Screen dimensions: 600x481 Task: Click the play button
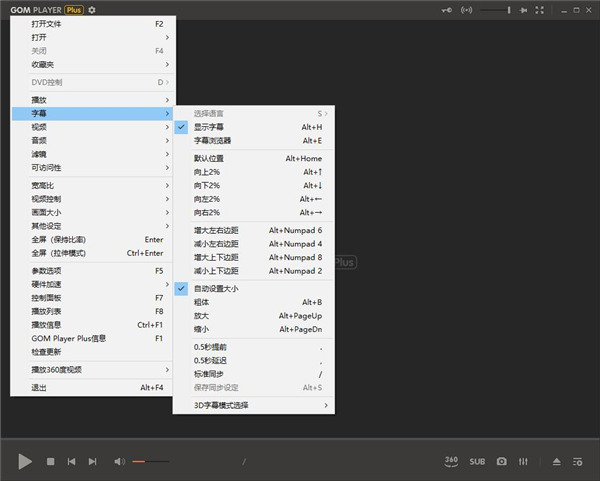25,461
